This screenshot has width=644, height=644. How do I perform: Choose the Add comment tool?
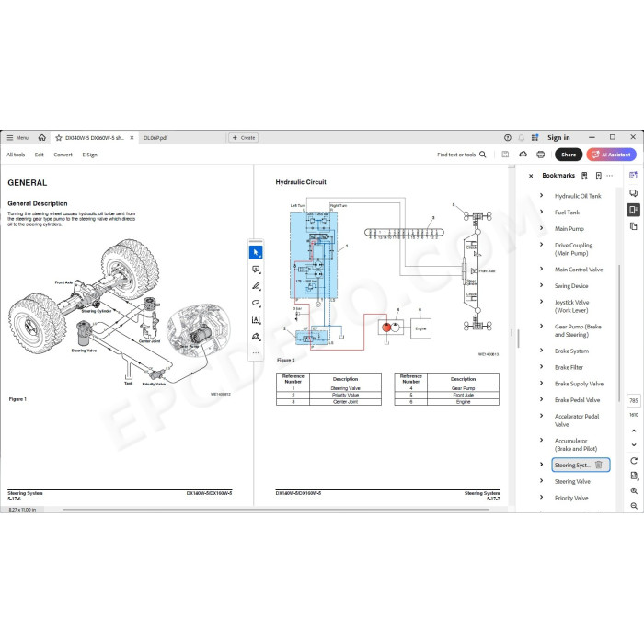pyautogui.click(x=256, y=269)
